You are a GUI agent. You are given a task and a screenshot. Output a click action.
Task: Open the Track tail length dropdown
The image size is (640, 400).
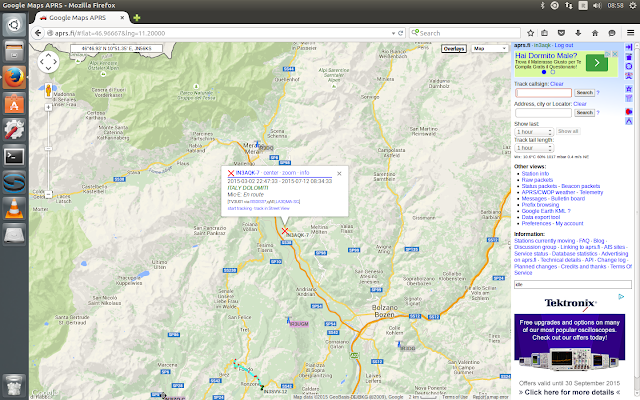(533, 148)
